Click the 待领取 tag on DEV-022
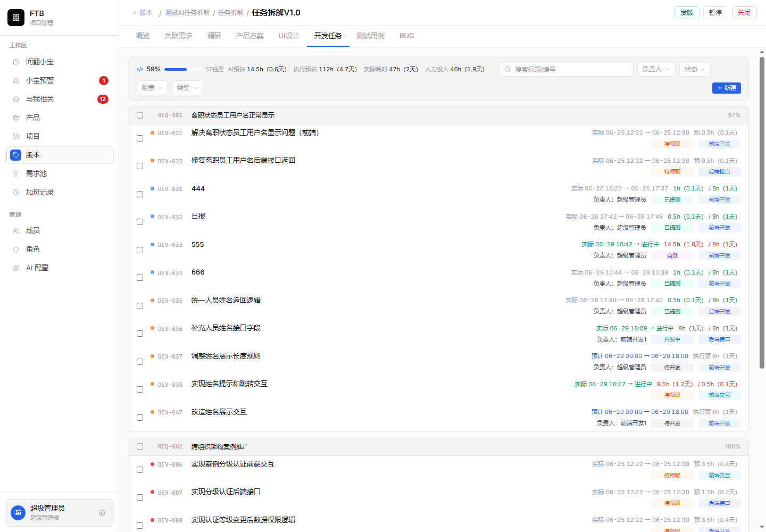Image resolution: width=766 pixels, height=532 pixels. pyautogui.click(x=672, y=144)
